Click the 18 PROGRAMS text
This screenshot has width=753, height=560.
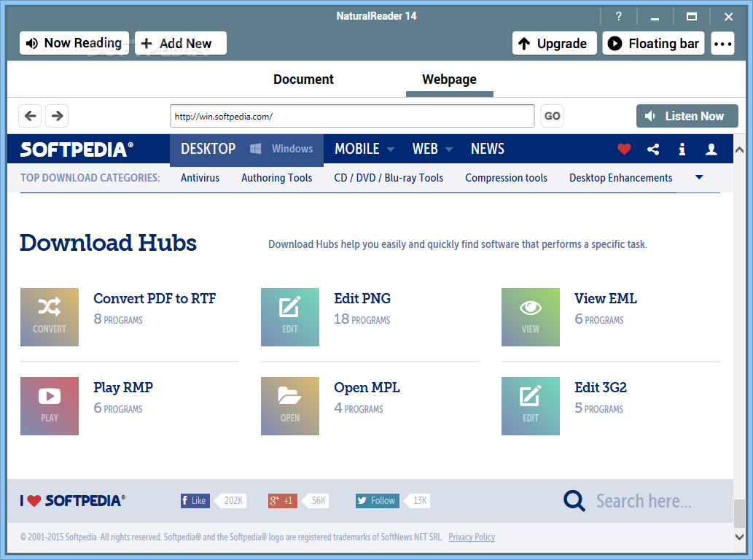[x=362, y=319]
